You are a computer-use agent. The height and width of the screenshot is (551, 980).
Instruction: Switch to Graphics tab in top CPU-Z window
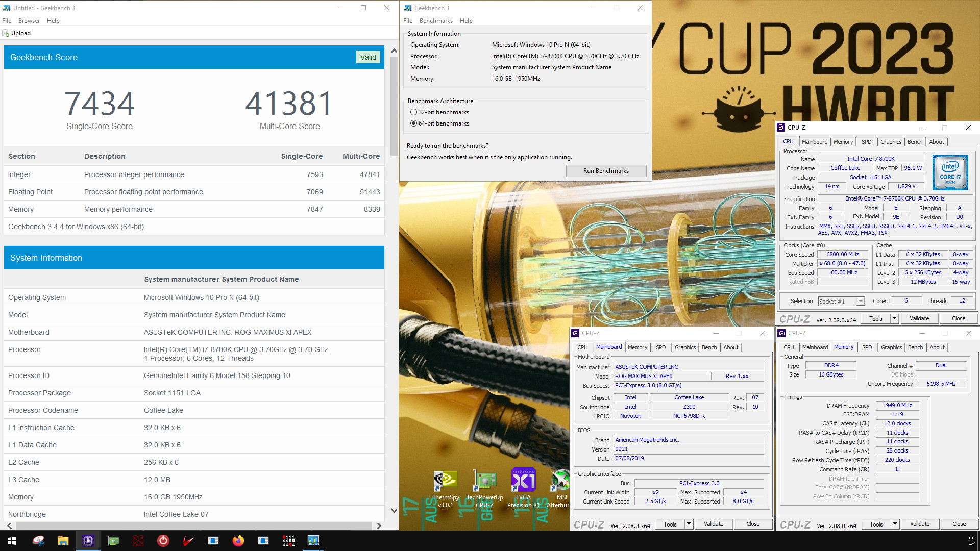[891, 142]
